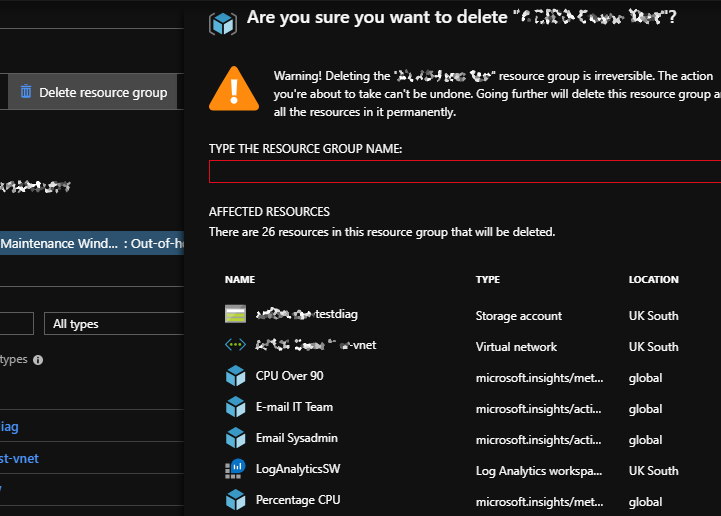Click the E-mail IT Team resource icon
This screenshot has width=721, height=516.
(235, 408)
